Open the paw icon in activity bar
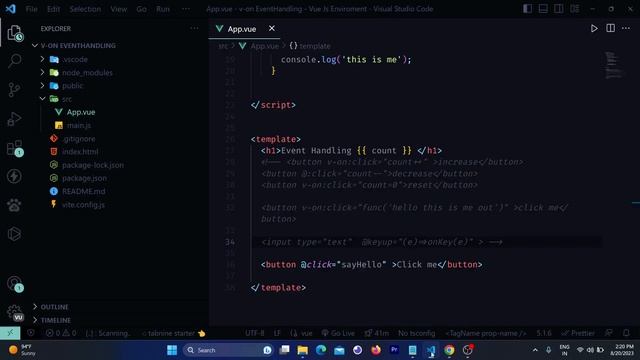Screen dimensions: 640x360 point(14,205)
